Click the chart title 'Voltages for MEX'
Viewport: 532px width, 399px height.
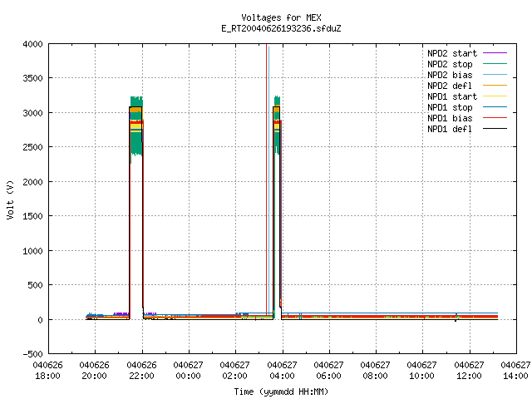click(281, 17)
